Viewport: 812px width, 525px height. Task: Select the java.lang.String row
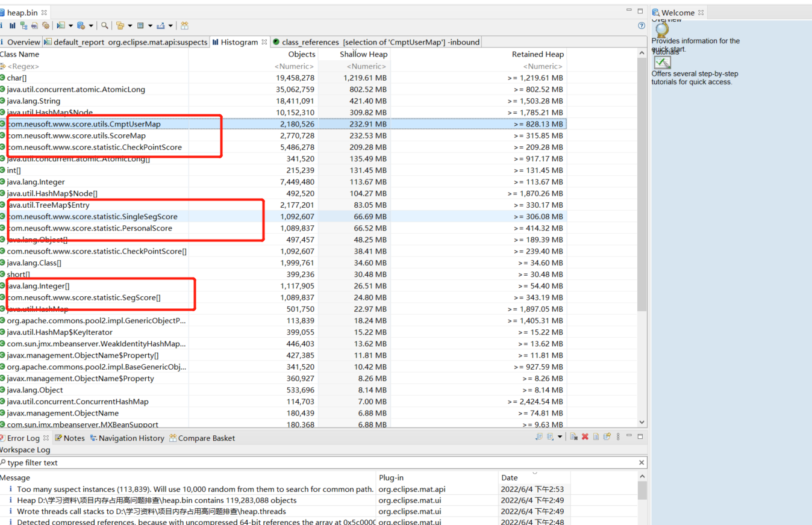click(x=283, y=101)
